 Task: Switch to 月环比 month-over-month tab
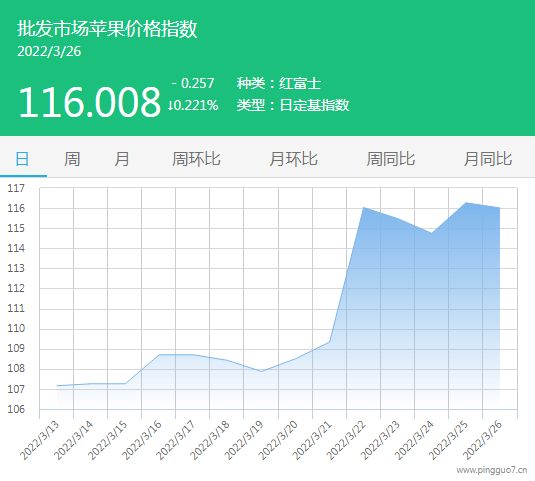(x=293, y=159)
